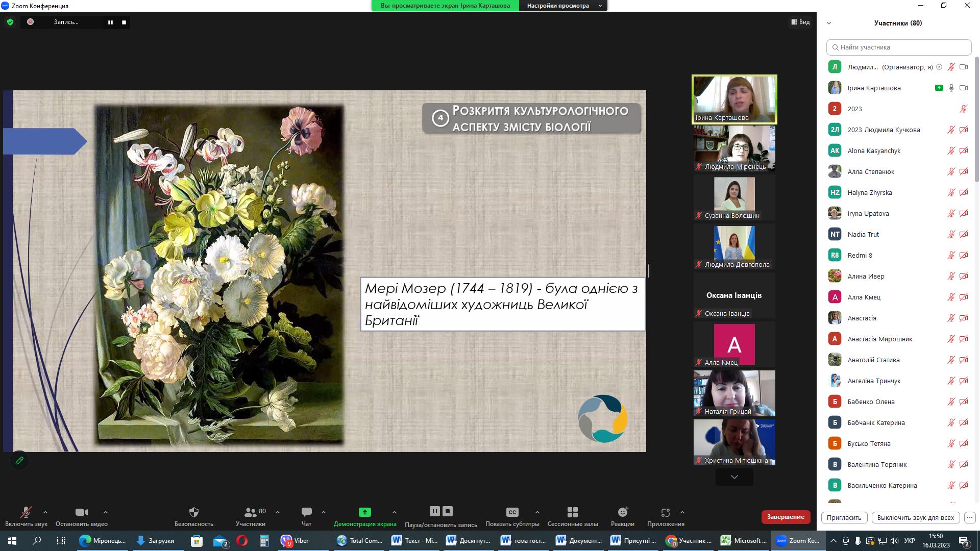
Task: Open the Apps (Приложения) icon
Action: 665,512
